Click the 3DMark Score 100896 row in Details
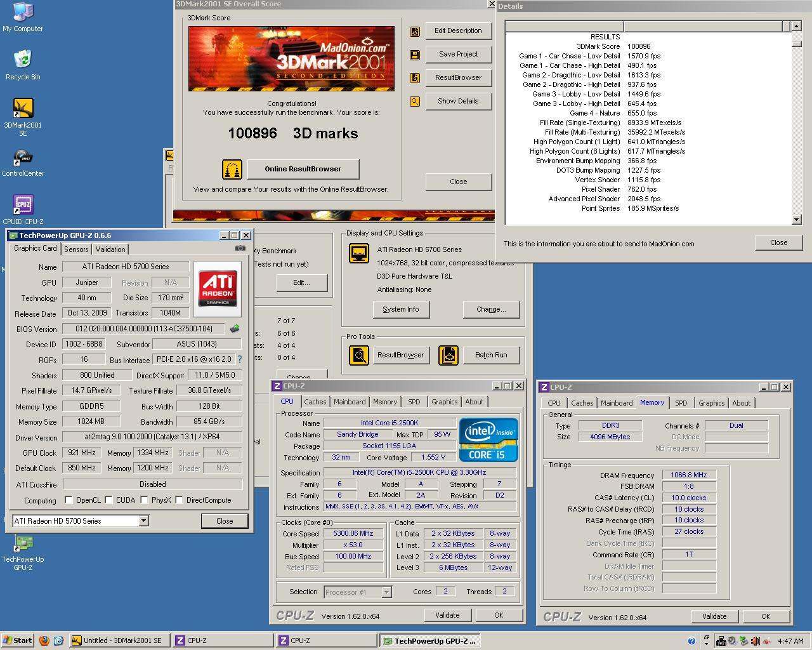Screen dimensions: 812x650 click(x=648, y=46)
